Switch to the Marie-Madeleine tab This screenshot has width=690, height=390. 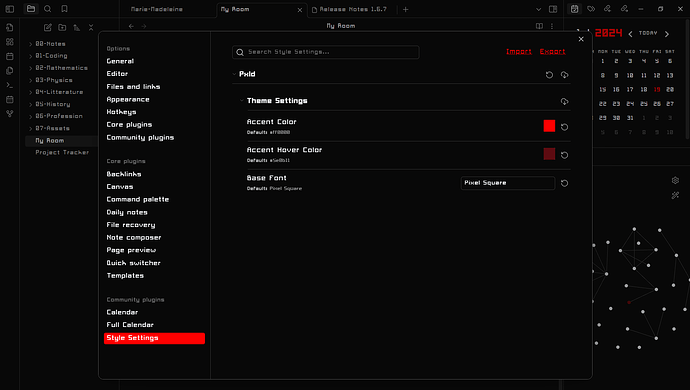(x=157, y=9)
